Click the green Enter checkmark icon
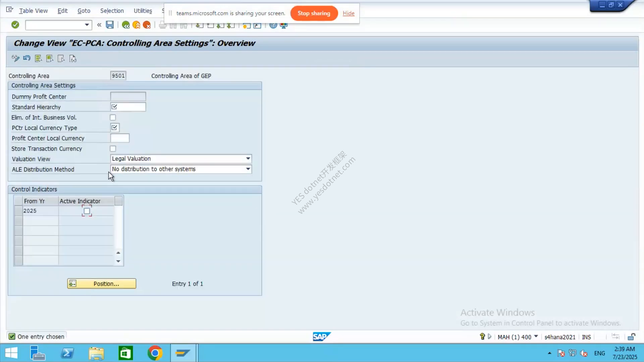 [x=15, y=25]
